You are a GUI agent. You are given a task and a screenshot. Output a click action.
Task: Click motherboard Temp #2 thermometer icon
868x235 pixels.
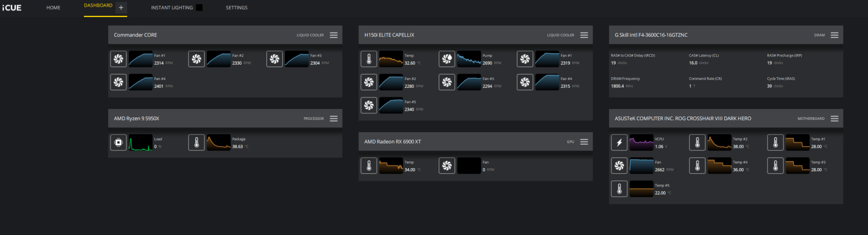[x=697, y=143]
